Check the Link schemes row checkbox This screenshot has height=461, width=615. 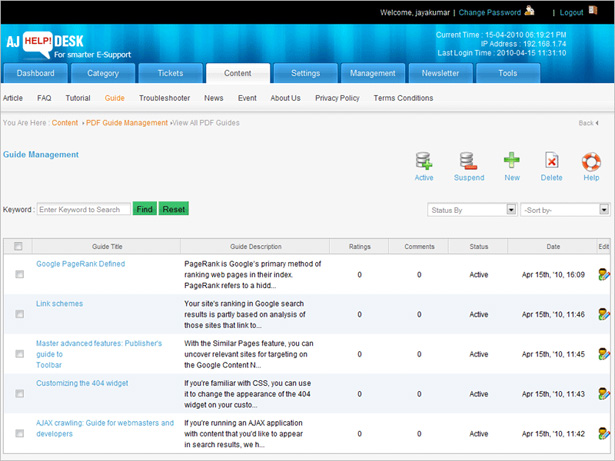click(x=20, y=314)
